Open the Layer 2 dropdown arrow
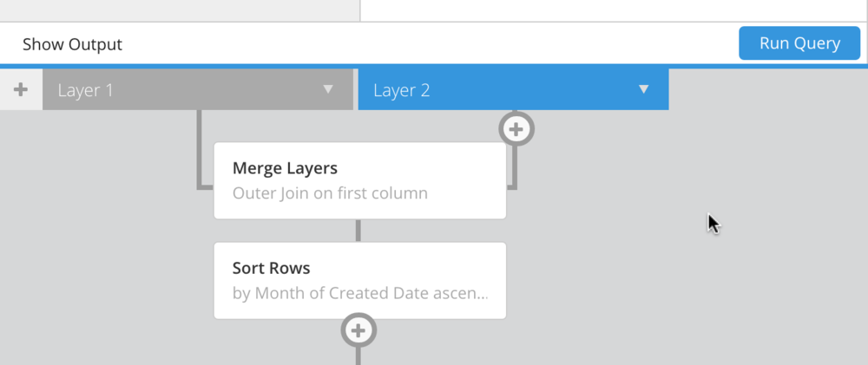Screen dimensions: 868x365 point(643,89)
